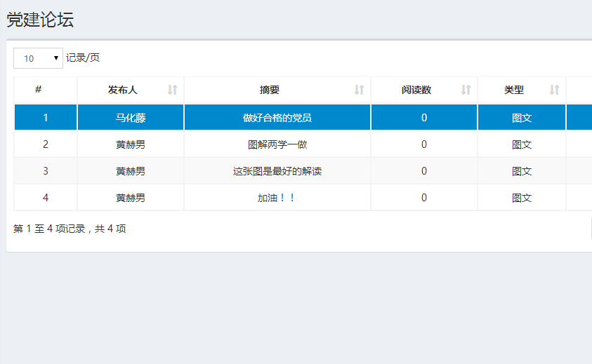The image size is (592, 364).
Task: Open the records per page dropdown
Action: coord(38,58)
